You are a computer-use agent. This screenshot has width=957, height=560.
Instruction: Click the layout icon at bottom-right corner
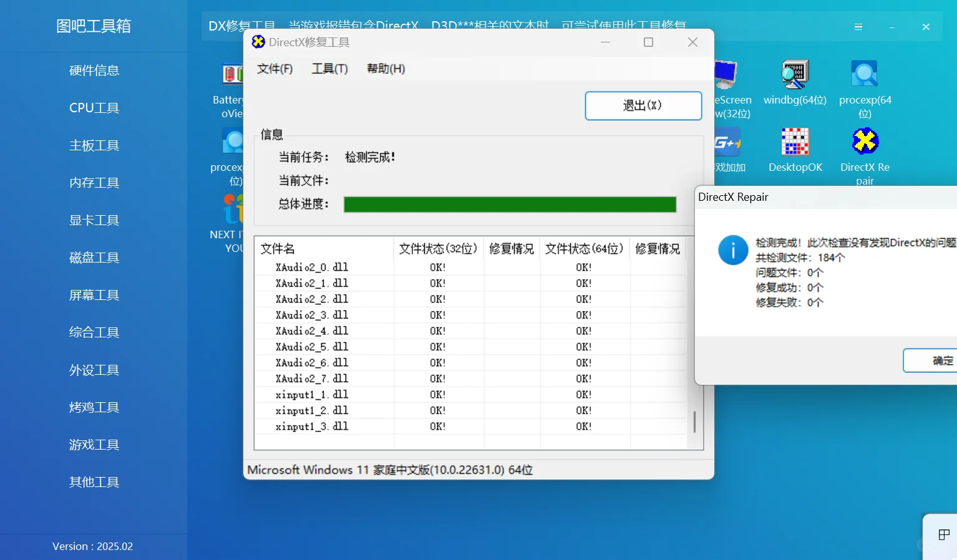point(943,534)
